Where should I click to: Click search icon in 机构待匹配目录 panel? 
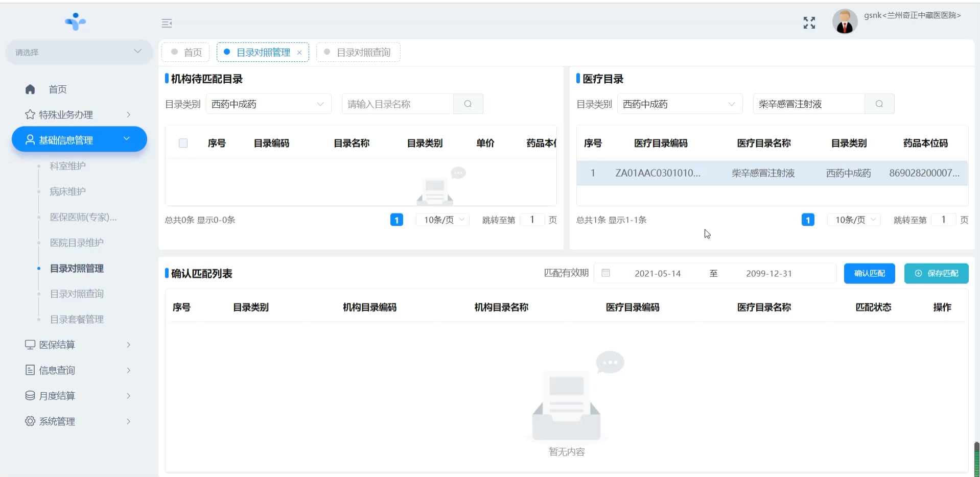pyautogui.click(x=468, y=104)
